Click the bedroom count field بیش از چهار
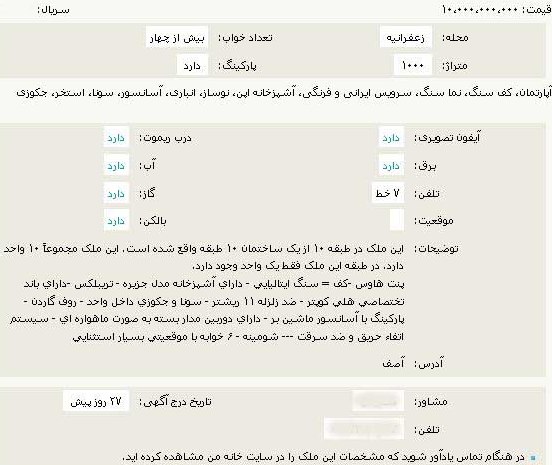 pos(177,37)
